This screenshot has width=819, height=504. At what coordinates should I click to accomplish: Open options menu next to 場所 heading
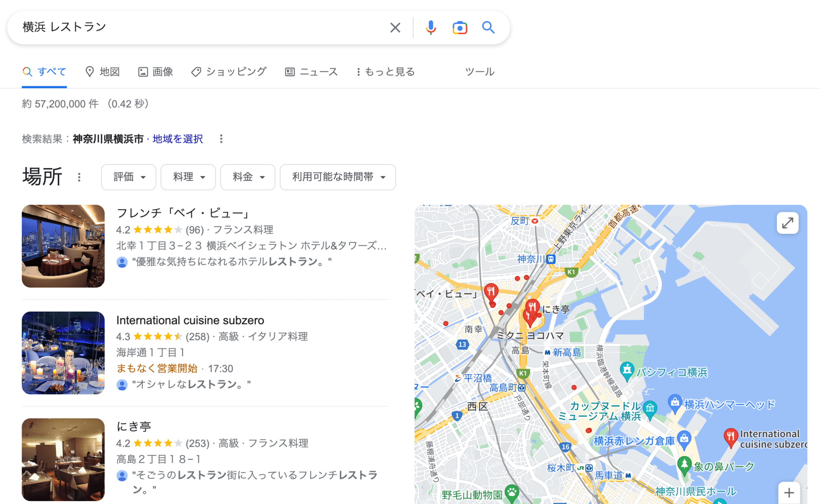79,177
